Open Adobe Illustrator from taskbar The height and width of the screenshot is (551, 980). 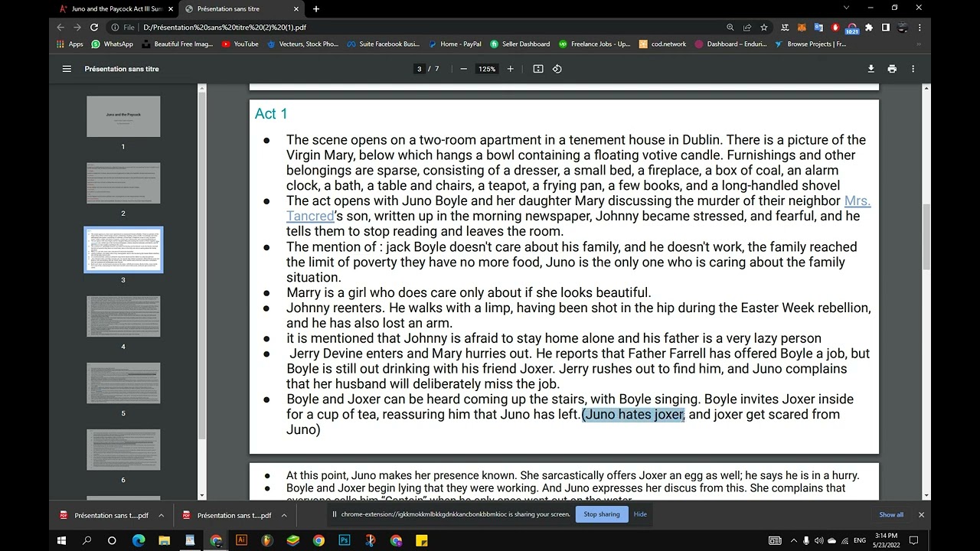(x=241, y=540)
